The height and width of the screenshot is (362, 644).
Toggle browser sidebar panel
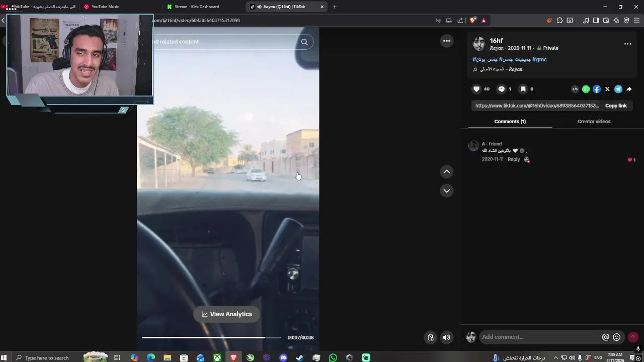[596, 20]
